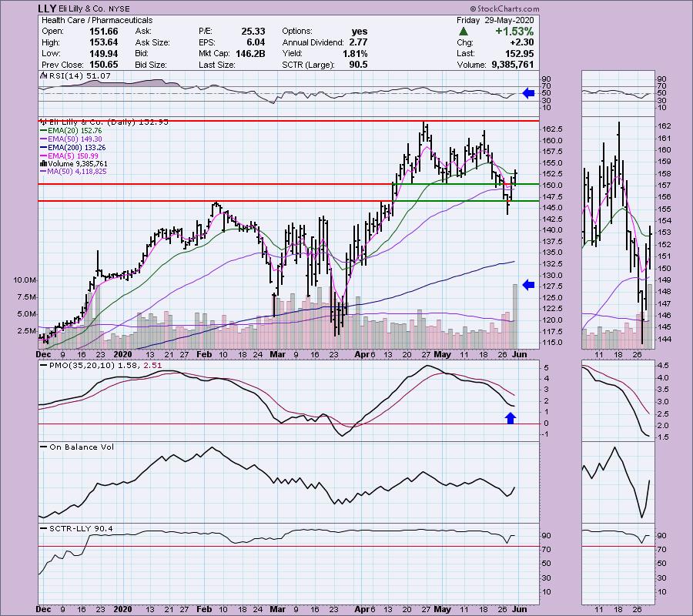Click the Jun label on the bottom date axis
The width and height of the screenshot is (693, 616).
coord(520,609)
